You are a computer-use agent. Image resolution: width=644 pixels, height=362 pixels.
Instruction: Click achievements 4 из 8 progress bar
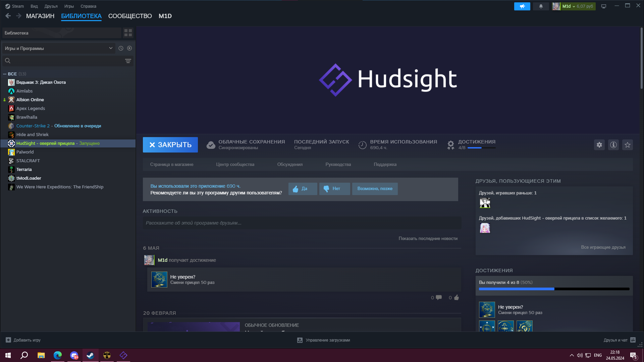click(x=554, y=289)
